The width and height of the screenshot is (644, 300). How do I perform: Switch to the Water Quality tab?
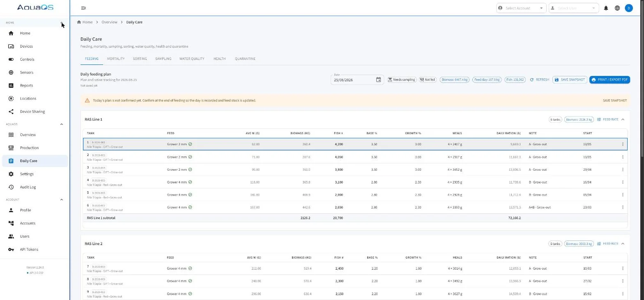(192, 59)
